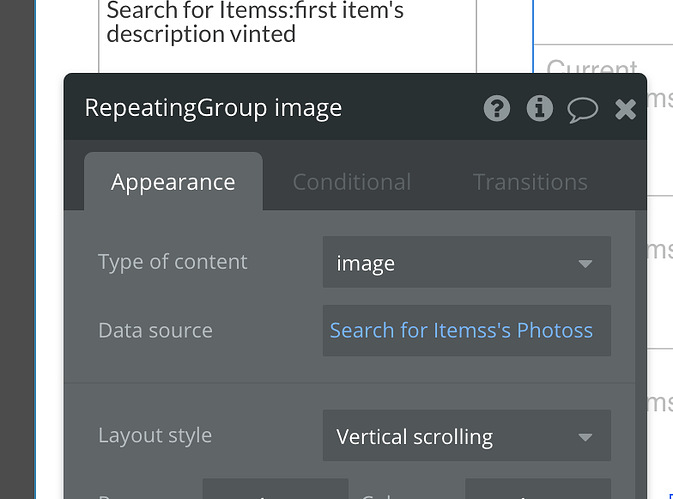
Task: Close the RepeatingGroup image property editor
Action: [x=626, y=108]
